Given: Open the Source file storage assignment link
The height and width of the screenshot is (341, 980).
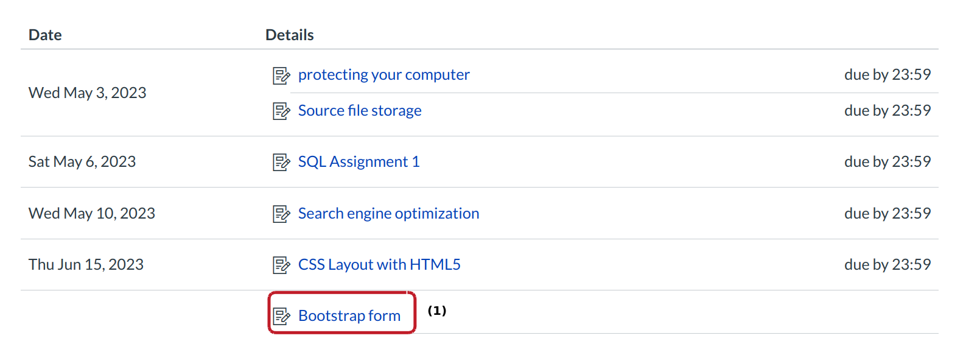Looking at the screenshot, I should [359, 111].
